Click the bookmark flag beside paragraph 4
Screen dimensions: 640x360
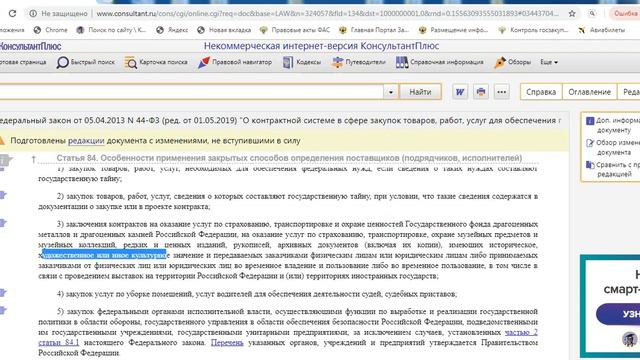pyautogui.click(x=3, y=293)
